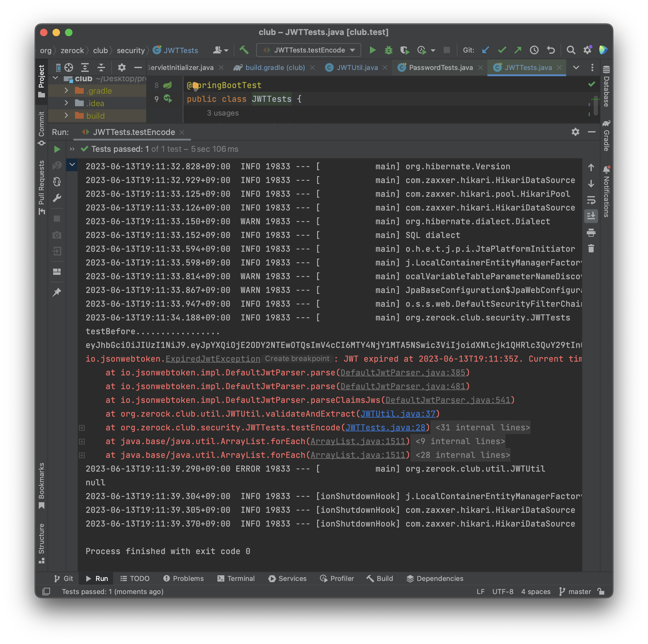Build the project with the hammer icon
648x644 pixels.
pyautogui.click(x=244, y=50)
